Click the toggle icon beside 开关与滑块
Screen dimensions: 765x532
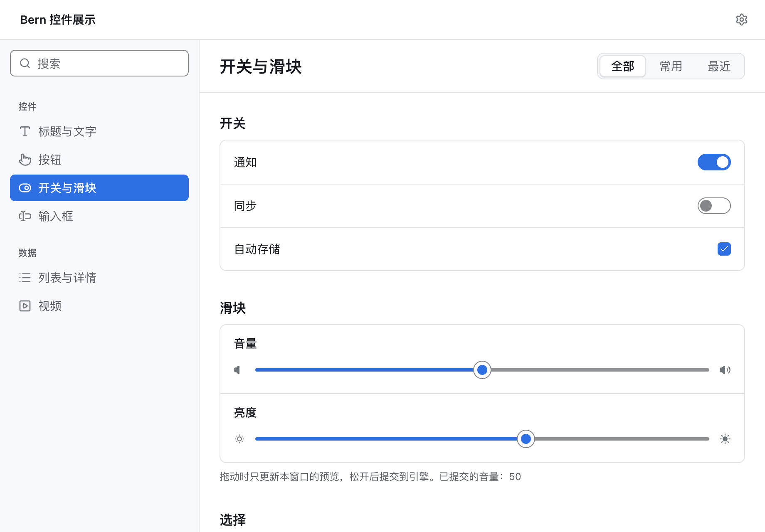[x=25, y=188]
